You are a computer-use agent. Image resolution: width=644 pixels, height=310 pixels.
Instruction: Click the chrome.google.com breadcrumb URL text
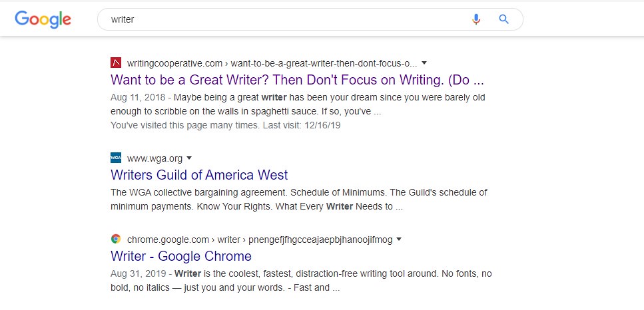(260, 240)
